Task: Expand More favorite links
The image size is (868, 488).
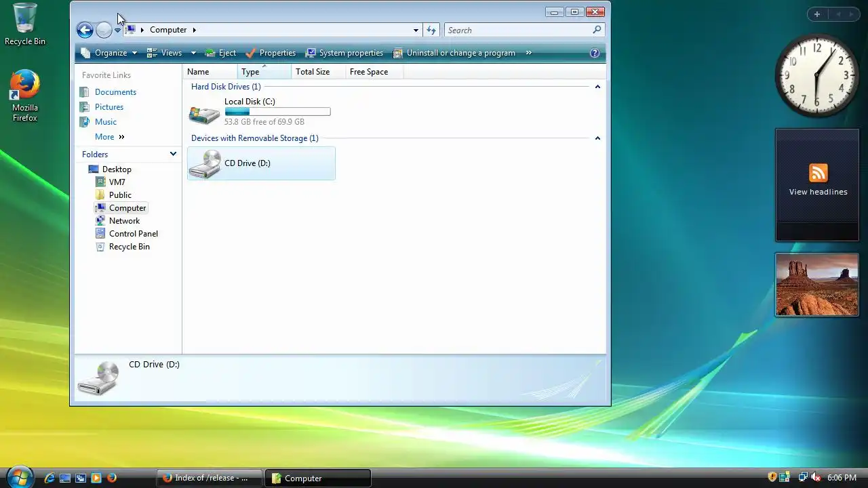Action: [110, 137]
